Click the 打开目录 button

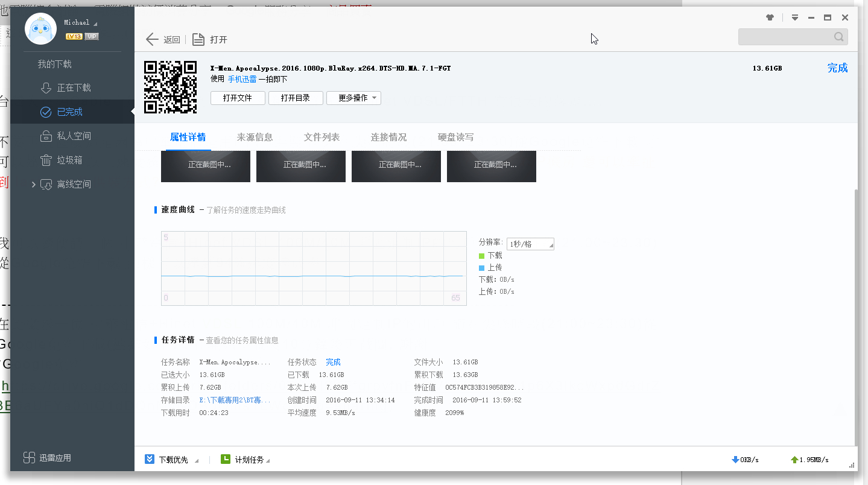296,98
